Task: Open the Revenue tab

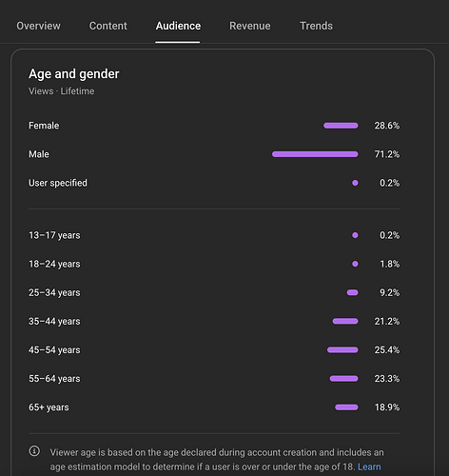Action: pyautogui.click(x=250, y=26)
